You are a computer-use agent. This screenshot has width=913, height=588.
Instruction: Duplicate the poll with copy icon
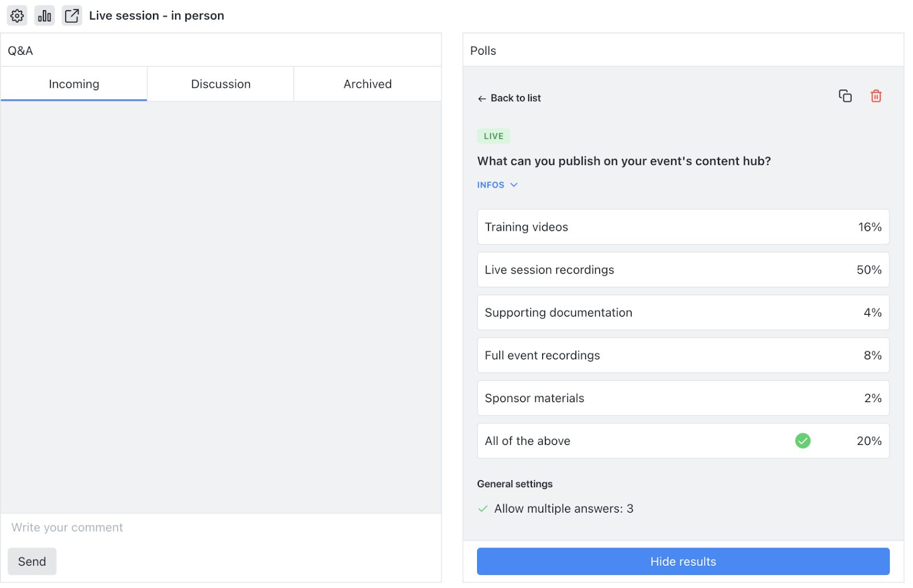(845, 96)
